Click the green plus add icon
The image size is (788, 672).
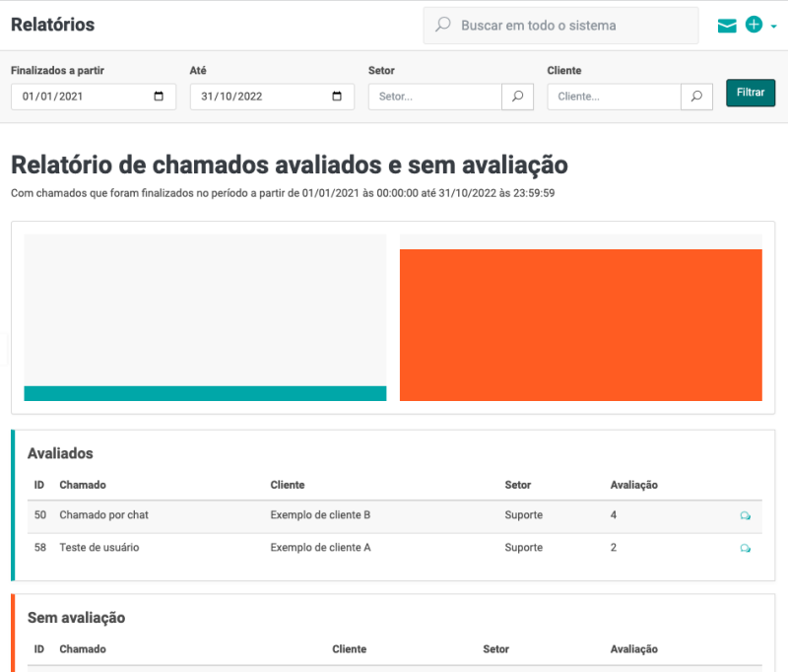click(x=754, y=25)
